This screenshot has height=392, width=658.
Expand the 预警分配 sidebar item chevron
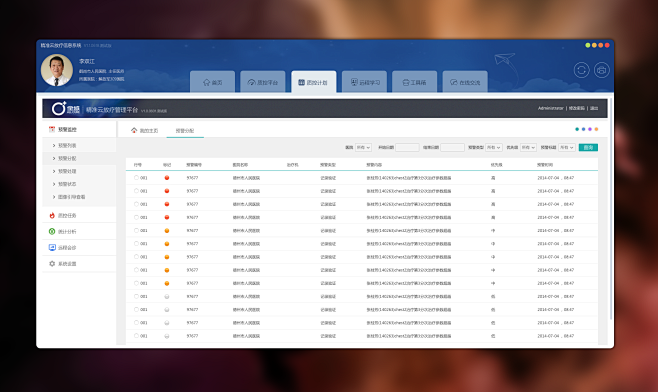[x=54, y=158]
